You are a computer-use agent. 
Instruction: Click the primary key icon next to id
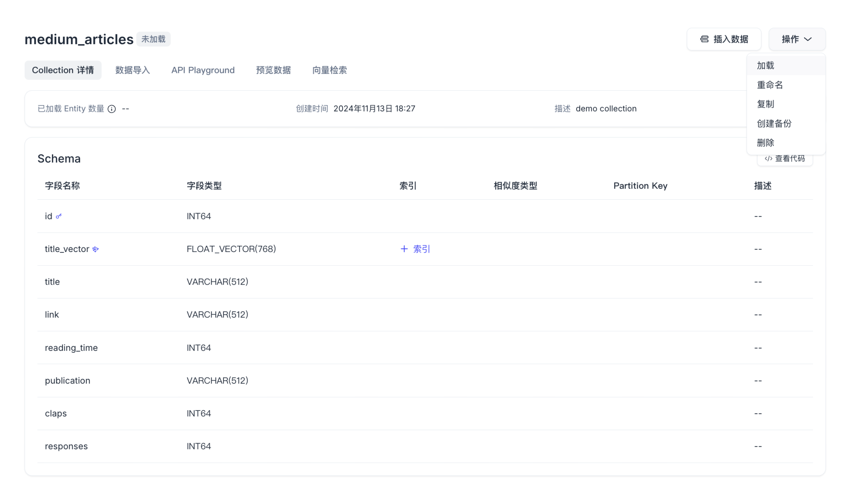click(x=59, y=216)
